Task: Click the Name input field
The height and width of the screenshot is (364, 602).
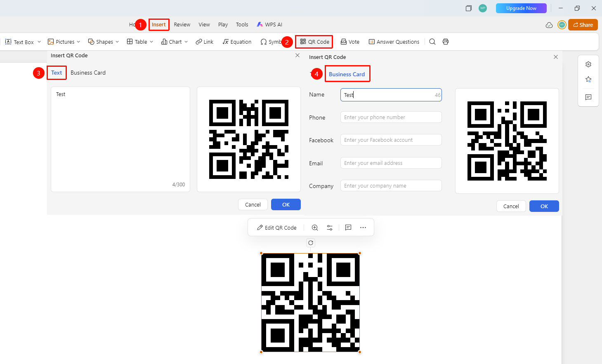Action: point(391,95)
